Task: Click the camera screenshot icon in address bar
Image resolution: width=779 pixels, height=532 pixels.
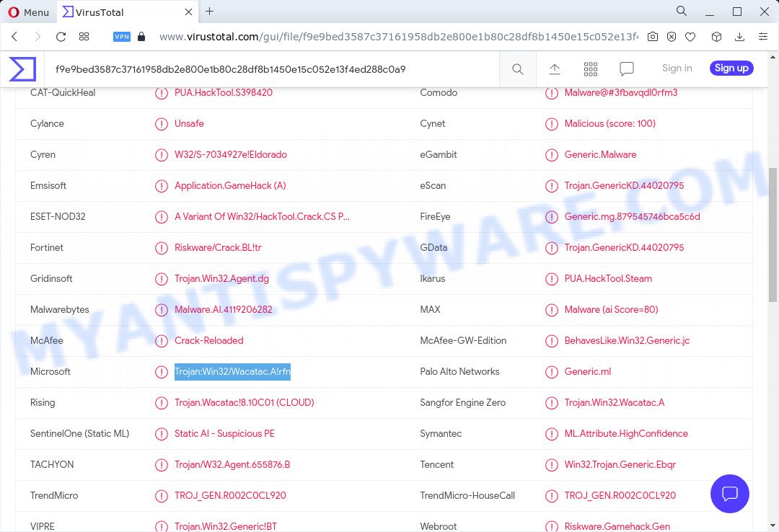Action: [653, 36]
